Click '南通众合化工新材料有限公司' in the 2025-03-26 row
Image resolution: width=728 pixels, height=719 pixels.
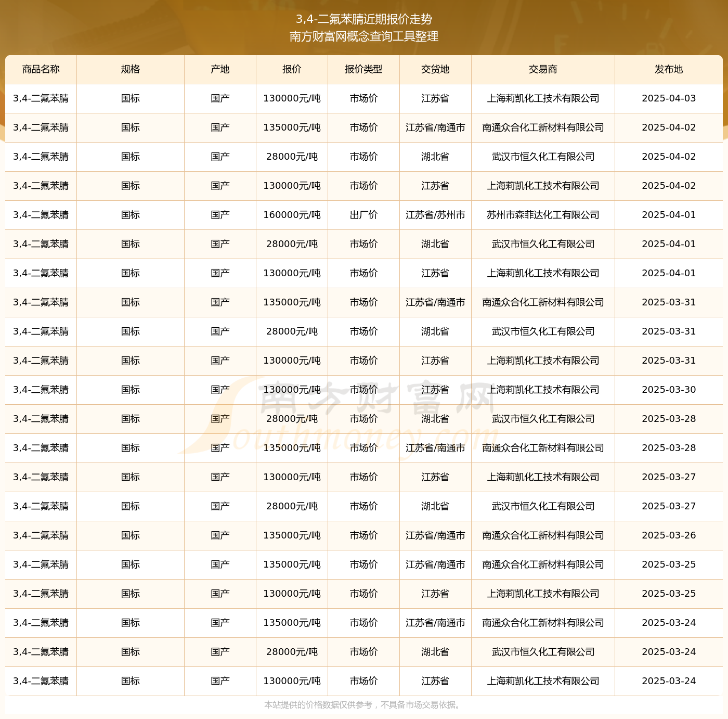[543, 535]
